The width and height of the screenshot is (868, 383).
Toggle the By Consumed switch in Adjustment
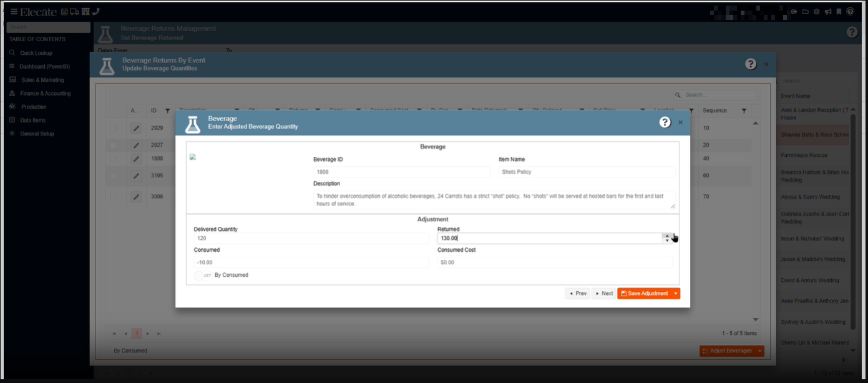tap(203, 275)
